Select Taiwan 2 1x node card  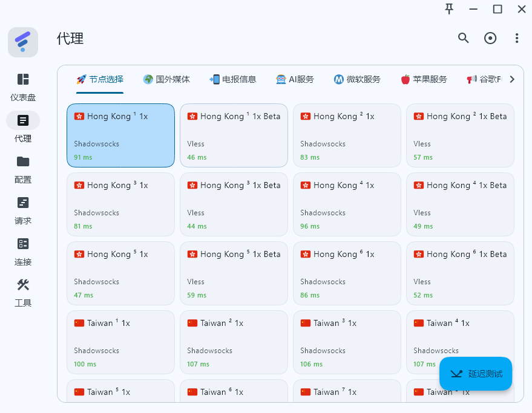pos(234,342)
